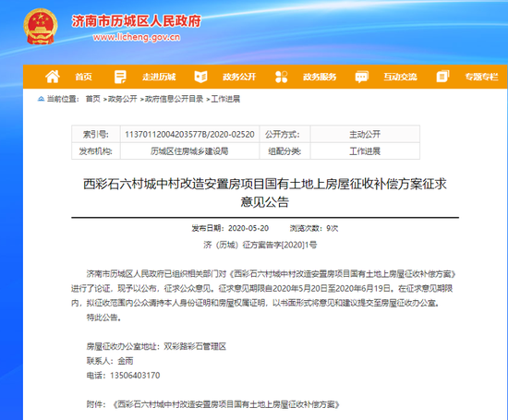This screenshot has width=508, height=420.
Task: Click the office address 双彩路彩石管理区
Action: 195,346
